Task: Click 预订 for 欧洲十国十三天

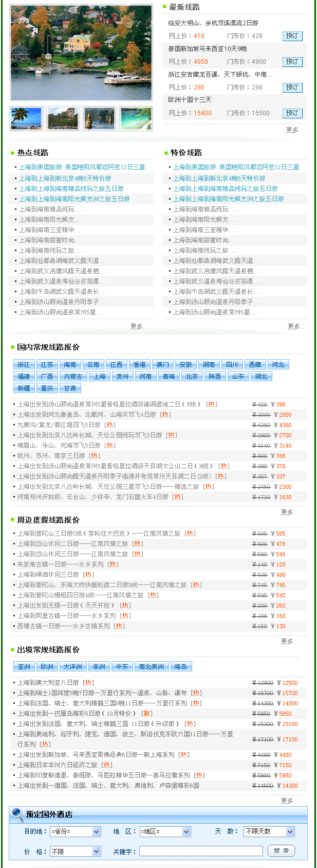Action: tap(292, 113)
